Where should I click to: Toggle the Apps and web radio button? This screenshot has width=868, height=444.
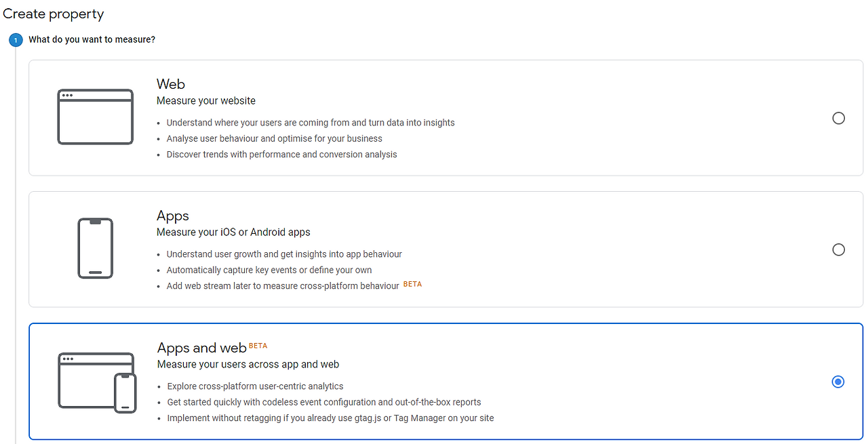pos(838,382)
